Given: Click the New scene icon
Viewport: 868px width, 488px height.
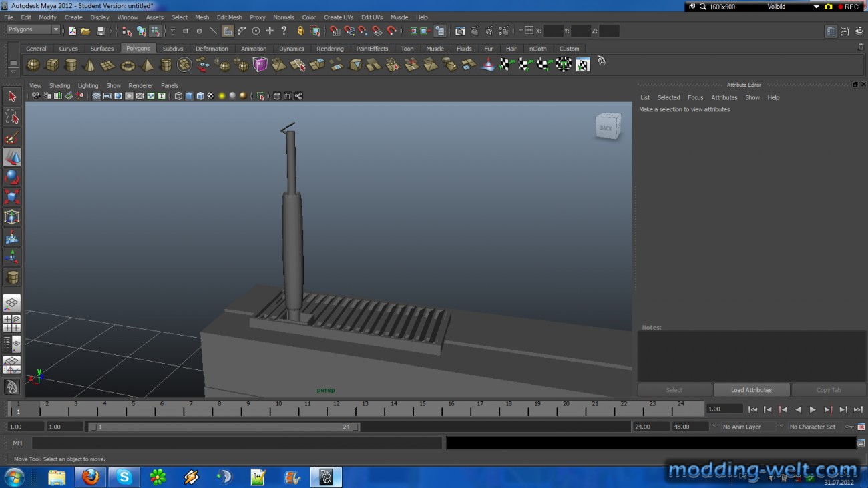Looking at the screenshot, I should coord(72,31).
